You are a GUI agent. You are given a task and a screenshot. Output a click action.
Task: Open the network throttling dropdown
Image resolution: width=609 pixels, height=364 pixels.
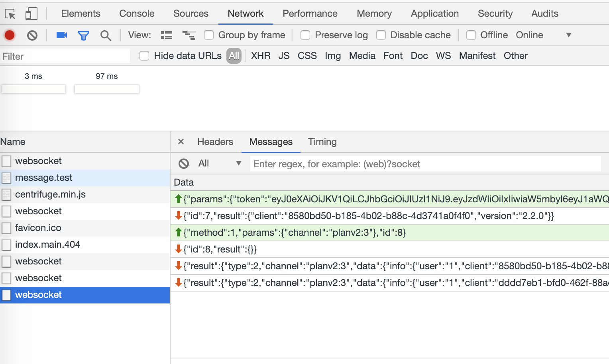coord(569,35)
